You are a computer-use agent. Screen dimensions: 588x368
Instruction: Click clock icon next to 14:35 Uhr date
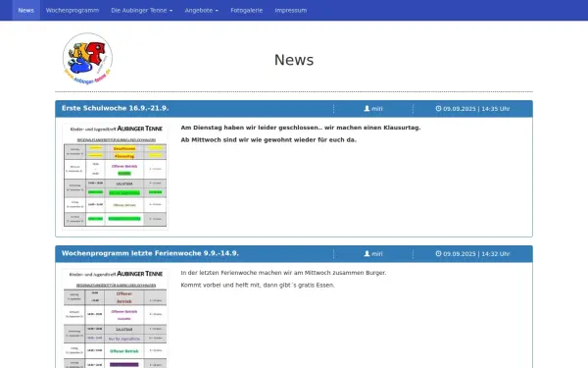[x=438, y=109]
